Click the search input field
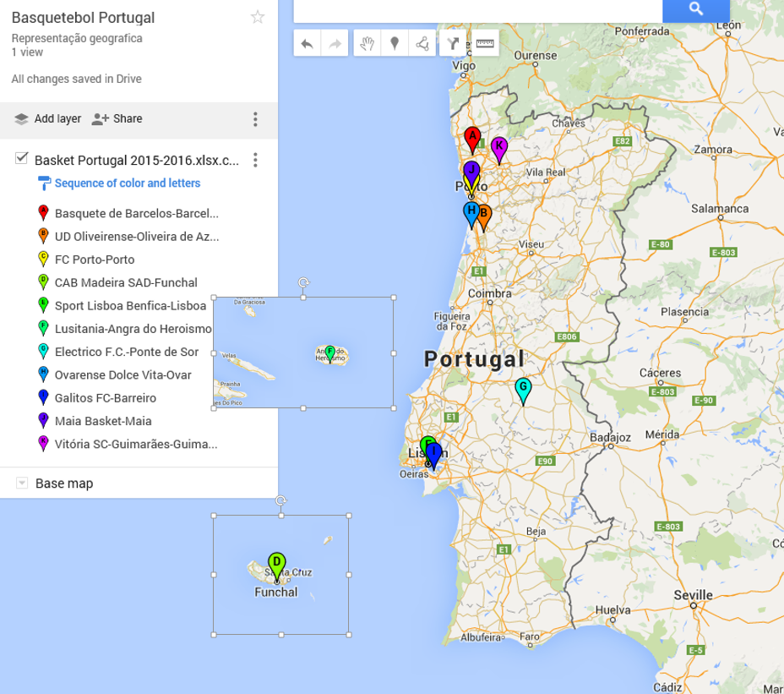Viewport: 784px width, 694px height. point(477,10)
